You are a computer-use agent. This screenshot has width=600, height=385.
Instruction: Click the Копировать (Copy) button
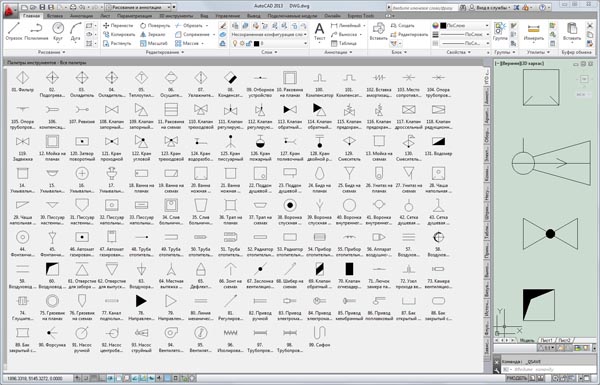point(119,34)
